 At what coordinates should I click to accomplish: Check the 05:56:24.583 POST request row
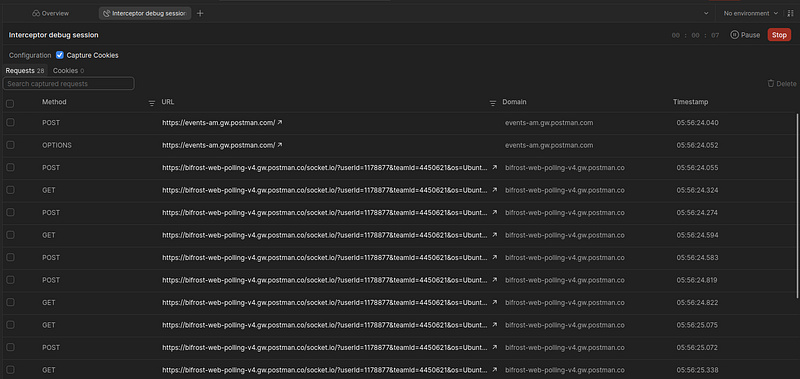coord(10,258)
